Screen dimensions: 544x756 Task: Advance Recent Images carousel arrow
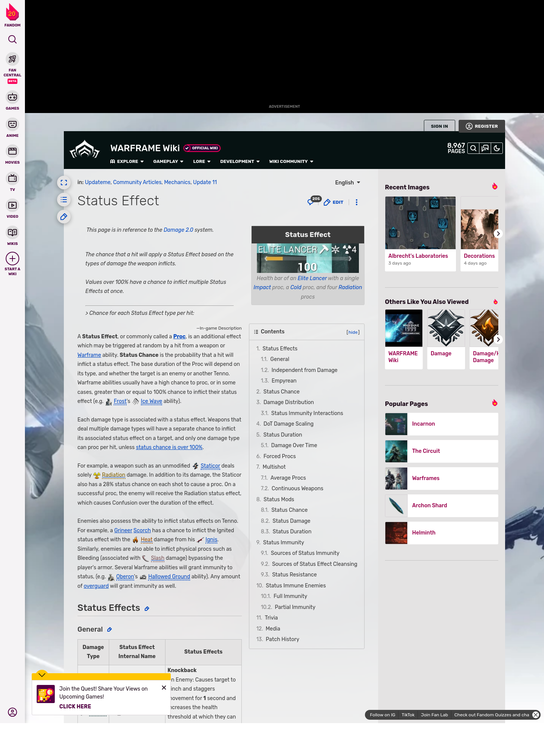pos(498,234)
